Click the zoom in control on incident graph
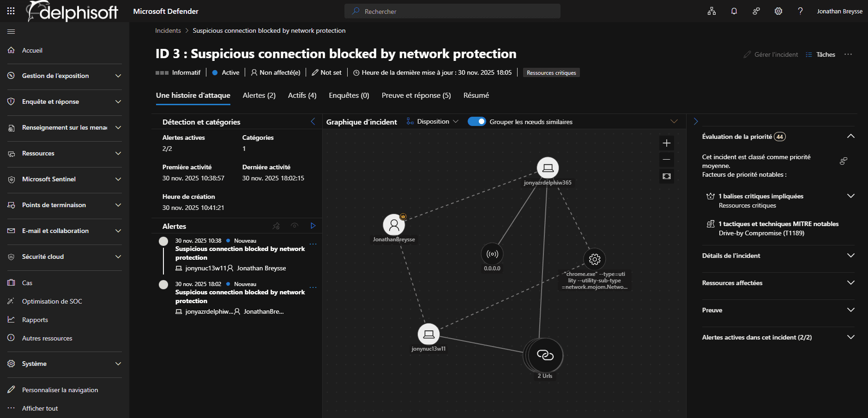Image resolution: width=868 pixels, height=418 pixels. 666,143
